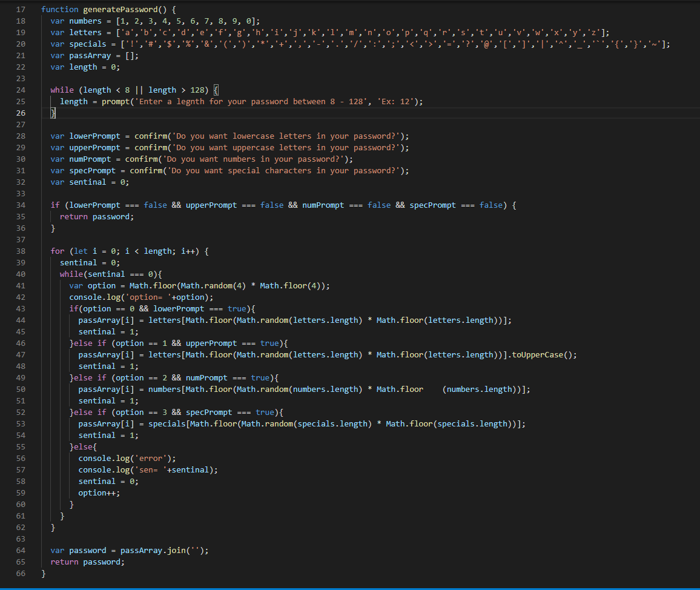The width and height of the screenshot is (700, 590).
Task: Click numPrompt declaration on line 30
Action: [x=90, y=159]
